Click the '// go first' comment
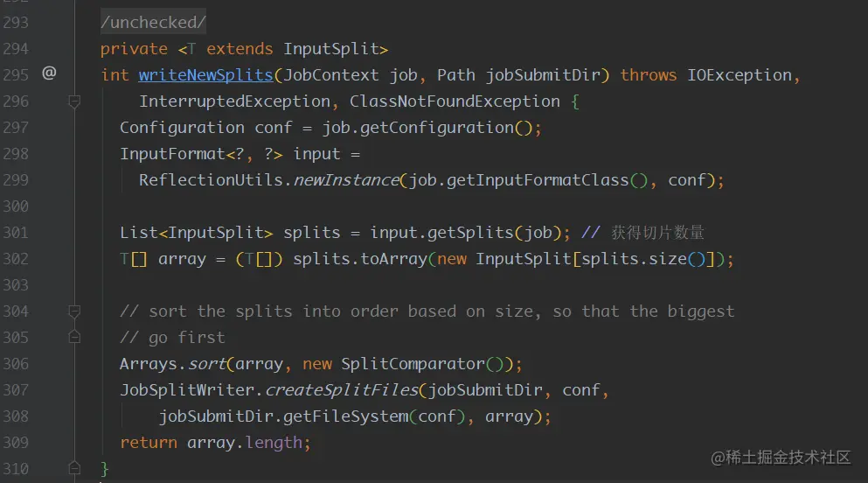The height and width of the screenshot is (483, 868). 173,338
